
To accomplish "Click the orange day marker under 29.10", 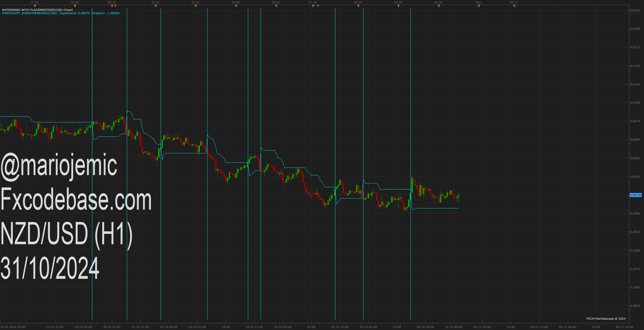I will (x=358, y=6).
